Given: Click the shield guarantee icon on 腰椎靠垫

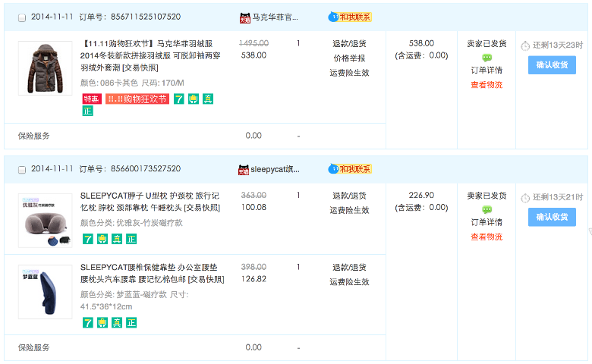Looking at the screenshot, I should (102, 322).
